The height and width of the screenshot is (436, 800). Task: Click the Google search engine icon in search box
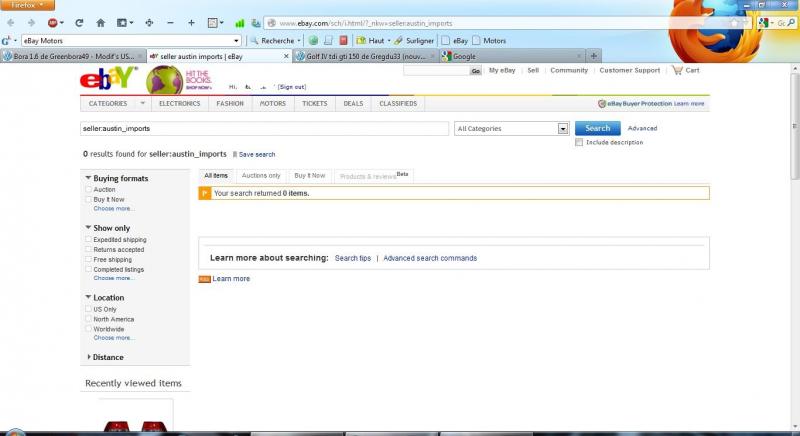[763, 23]
